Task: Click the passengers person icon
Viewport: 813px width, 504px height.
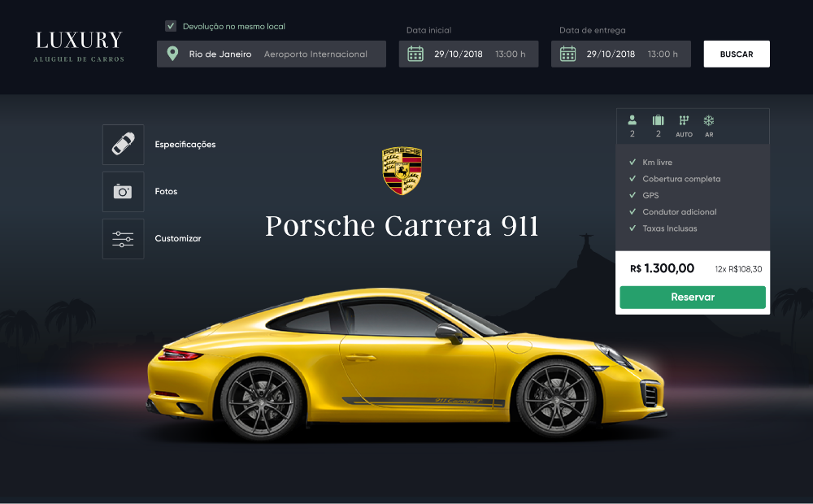Action: coord(632,120)
